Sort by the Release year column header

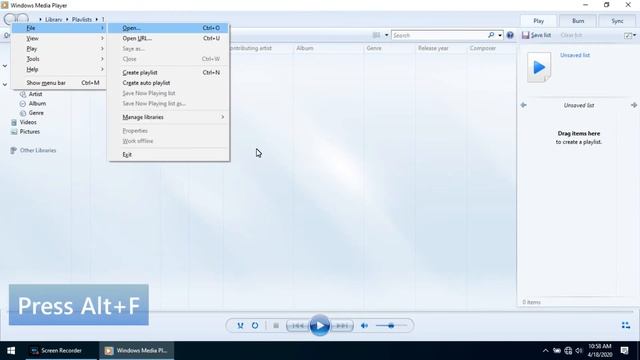[433, 48]
